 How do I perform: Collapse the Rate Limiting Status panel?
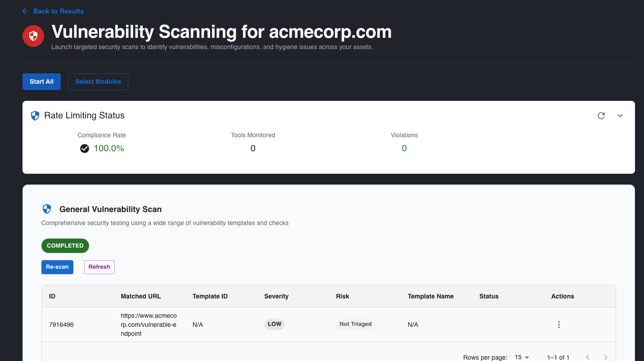click(620, 116)
